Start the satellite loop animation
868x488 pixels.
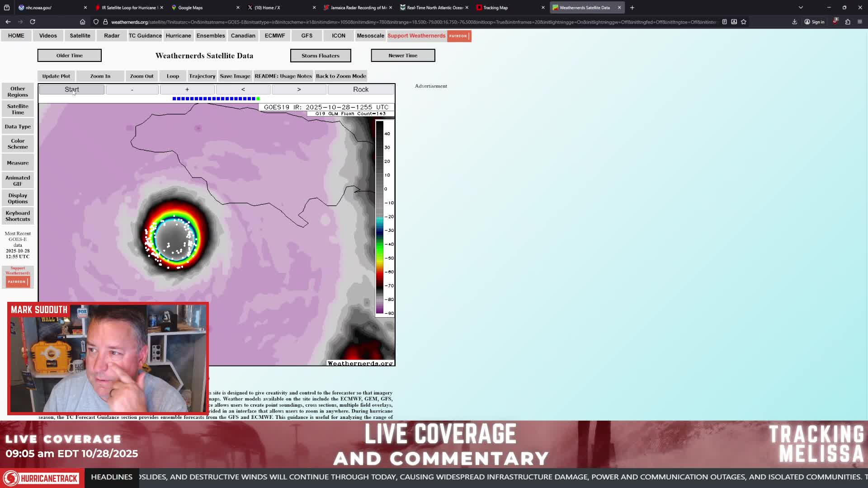pos(72,89)
